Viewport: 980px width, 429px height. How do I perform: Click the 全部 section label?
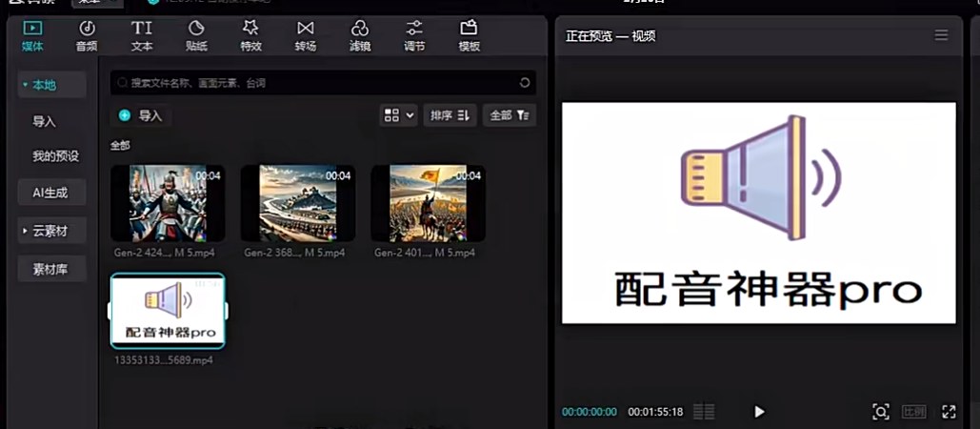[x=120, y=146]
